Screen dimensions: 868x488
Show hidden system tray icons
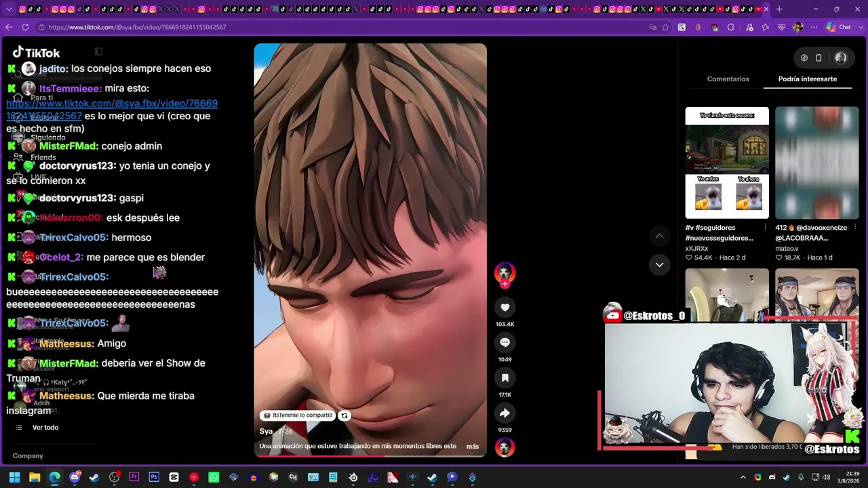743,478
